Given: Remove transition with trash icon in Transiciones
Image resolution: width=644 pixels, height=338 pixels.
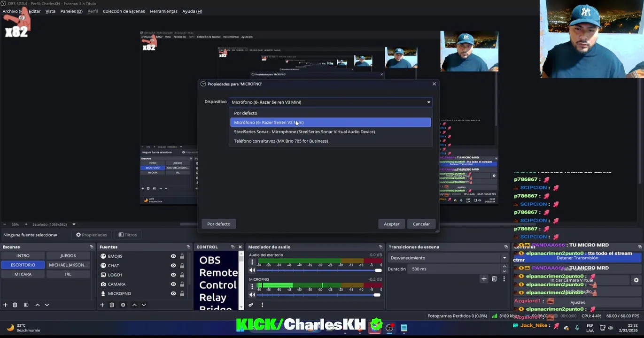Looking at the screenshot, I should [494, 279].
